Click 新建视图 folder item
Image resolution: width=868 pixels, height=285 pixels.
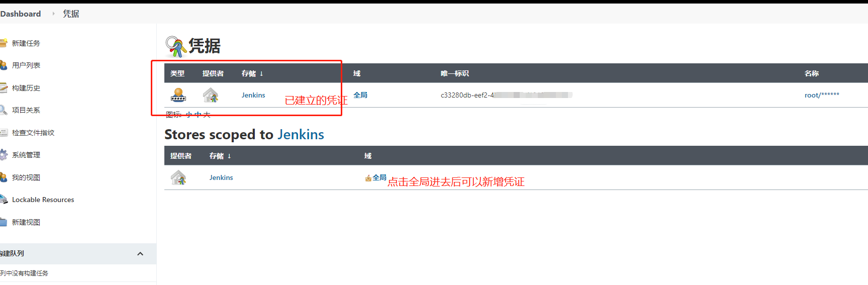pos(26,222)
